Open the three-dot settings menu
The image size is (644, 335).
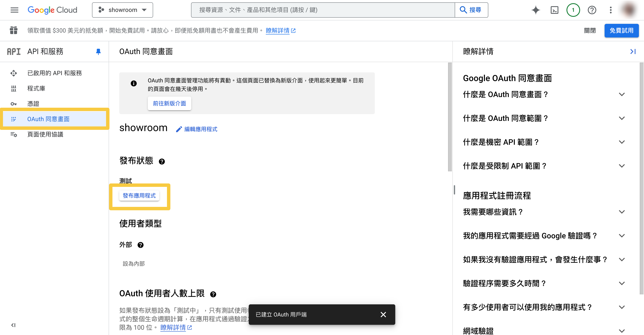click(x=611, y=10)
